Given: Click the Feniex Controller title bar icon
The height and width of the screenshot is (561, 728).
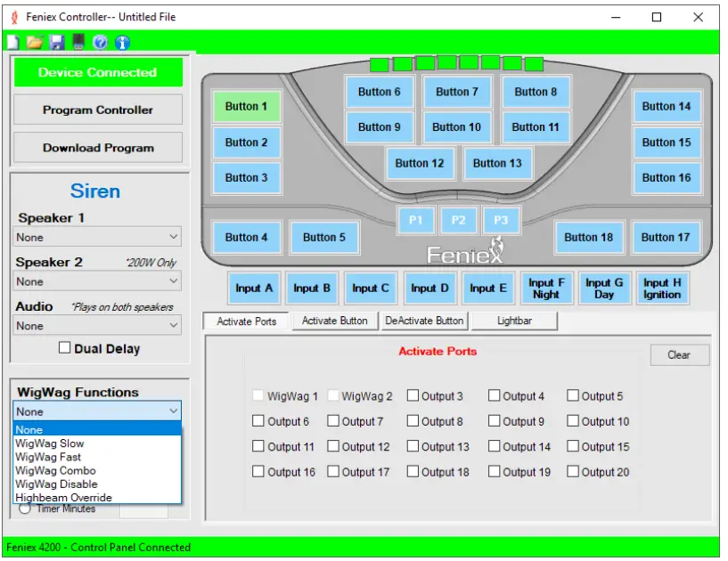Looking at the screenshot, I should pyautogui.click(x=14, y=17).
